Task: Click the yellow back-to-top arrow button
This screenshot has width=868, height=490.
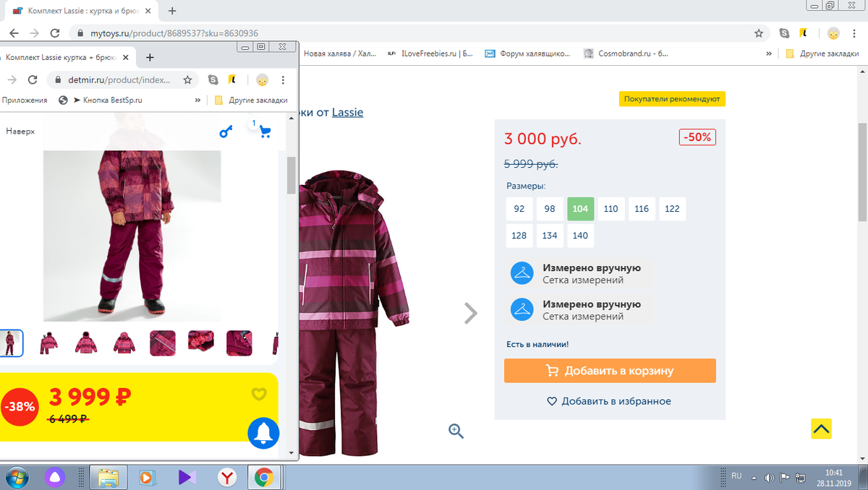Action: tap(821, 429)
